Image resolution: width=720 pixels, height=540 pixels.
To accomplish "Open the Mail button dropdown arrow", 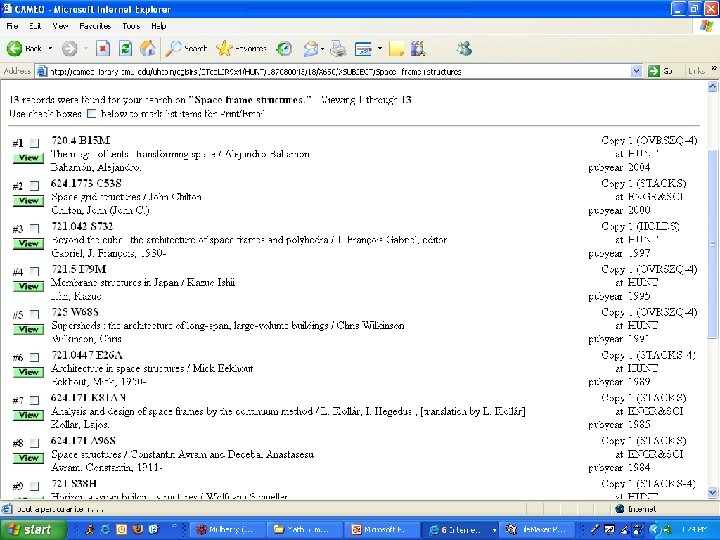I will coord(322,48).
